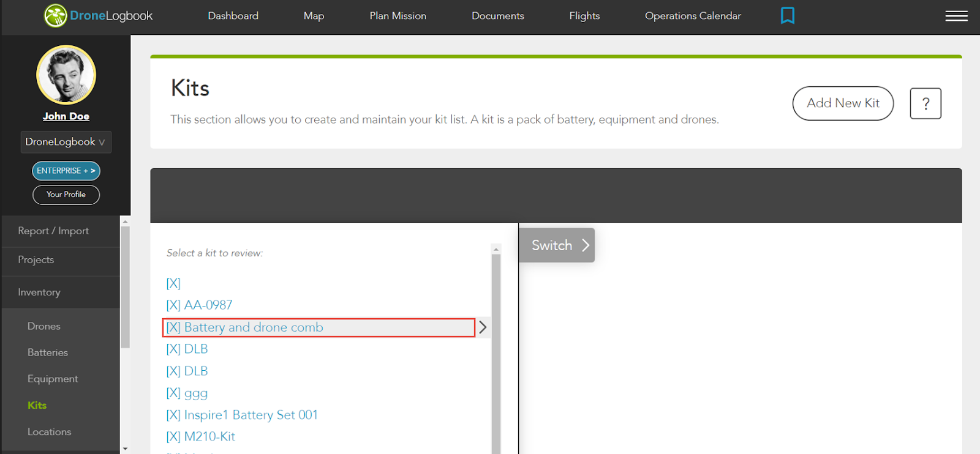The image size is (980, 454).
Task: Select Battery and drone comb kit
Action: click(318, 327)
